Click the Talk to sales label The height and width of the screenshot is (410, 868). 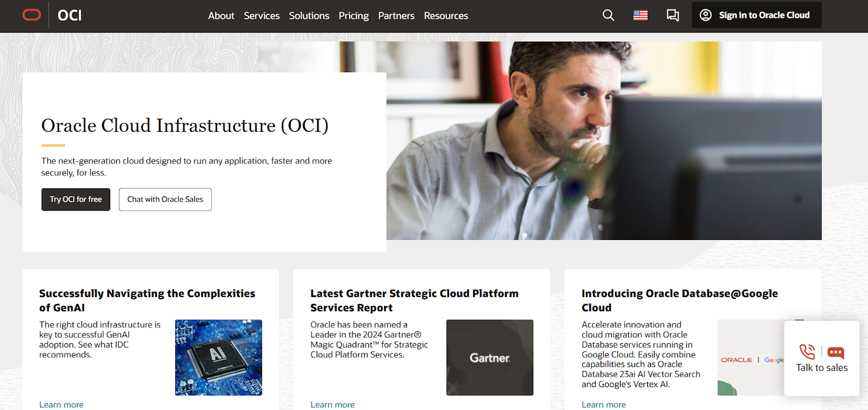(x=822, y=368)
